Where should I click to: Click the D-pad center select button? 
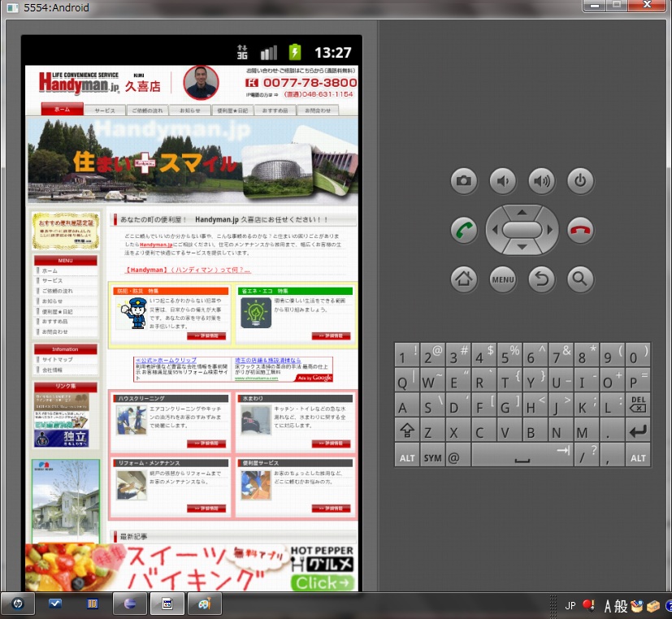(522, 230)
